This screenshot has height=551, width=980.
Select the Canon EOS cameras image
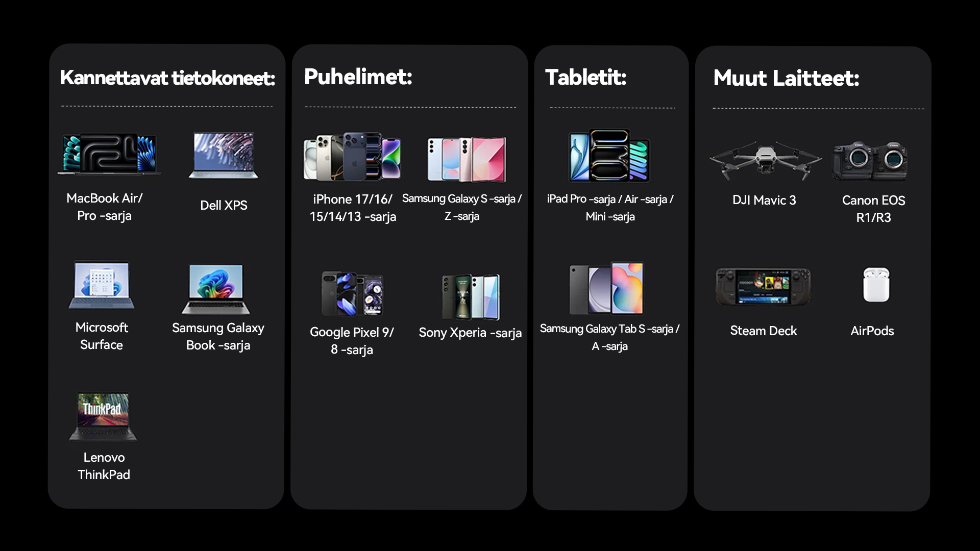[870, 161]
